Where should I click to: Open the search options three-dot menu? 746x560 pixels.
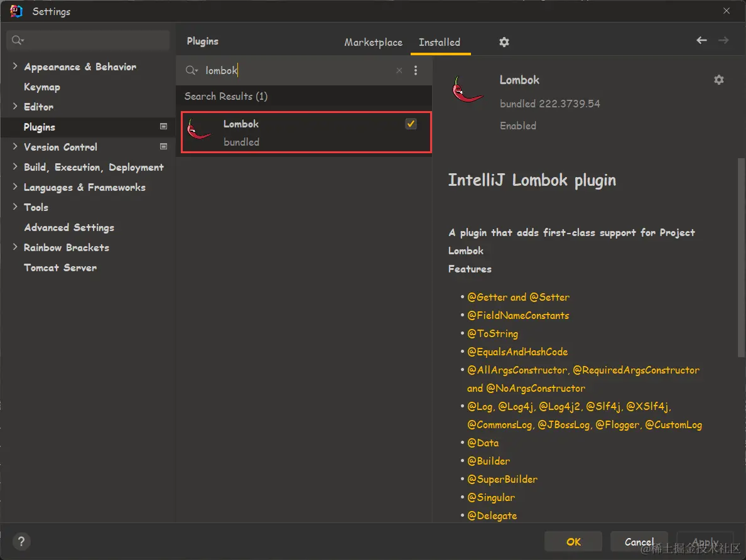pos(415,70)
